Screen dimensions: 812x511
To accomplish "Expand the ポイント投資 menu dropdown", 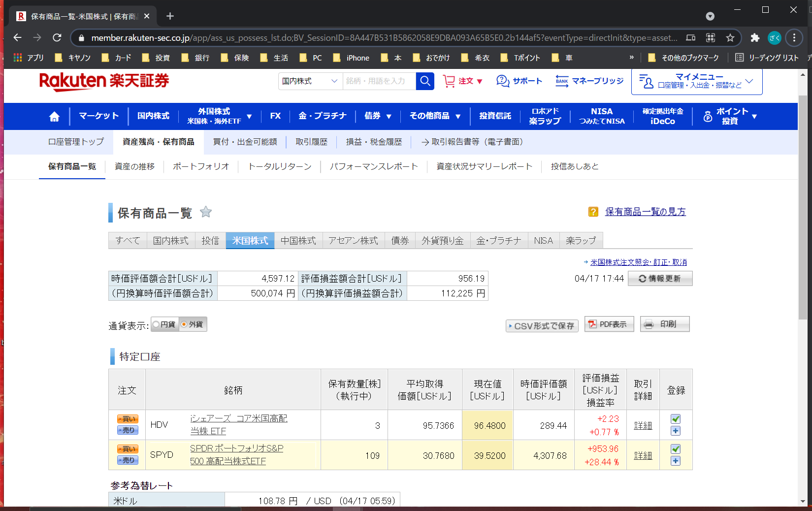I will coord(754,117).
